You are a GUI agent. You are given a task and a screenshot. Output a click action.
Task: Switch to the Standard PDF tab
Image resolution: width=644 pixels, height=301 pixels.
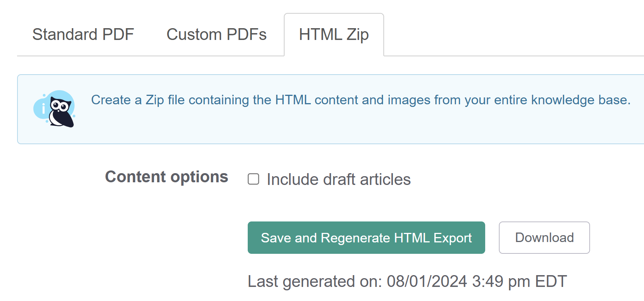pos(83,35)
